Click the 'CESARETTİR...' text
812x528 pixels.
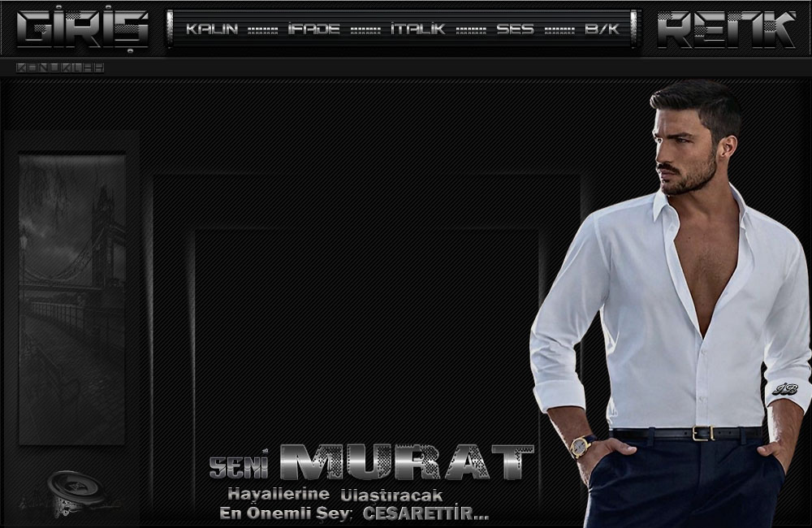pos(425,514)
